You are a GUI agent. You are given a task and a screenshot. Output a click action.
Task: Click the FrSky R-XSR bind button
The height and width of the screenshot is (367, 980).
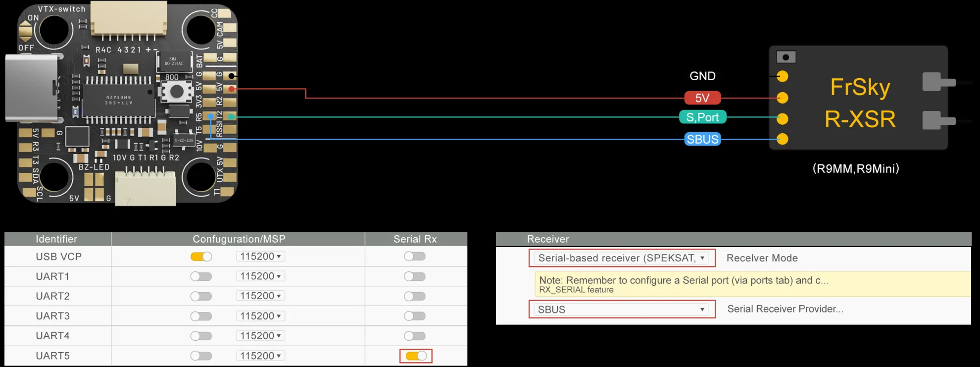(x=785, y=57)
